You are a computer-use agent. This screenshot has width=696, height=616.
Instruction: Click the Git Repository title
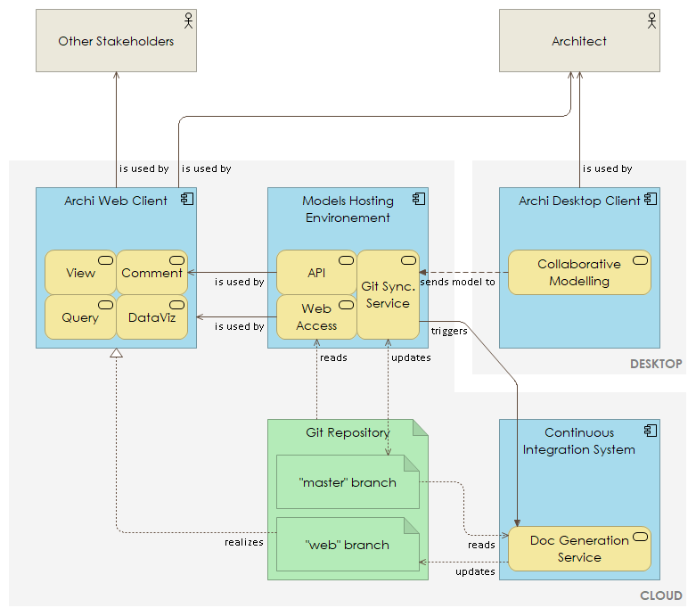[348, 432]
